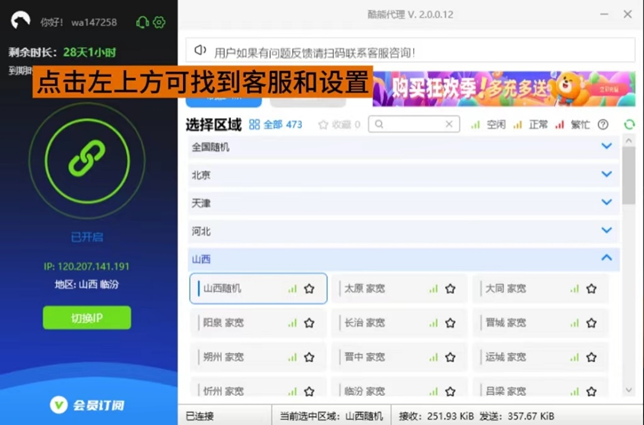Favorite 山西随机 using its star
The width and height of the screenshot is (644, 425).
[309, 289]
